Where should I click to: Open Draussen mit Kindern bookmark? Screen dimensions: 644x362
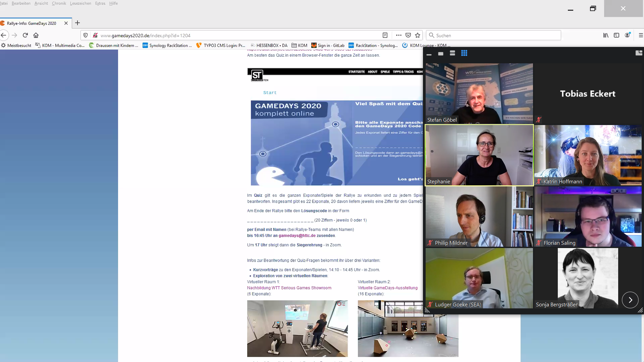pyautogui.click(x=113, y=45)
